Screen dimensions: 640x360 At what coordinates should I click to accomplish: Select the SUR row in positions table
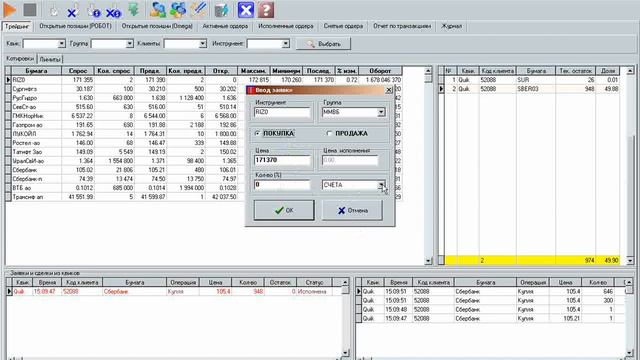click(529, 80)
